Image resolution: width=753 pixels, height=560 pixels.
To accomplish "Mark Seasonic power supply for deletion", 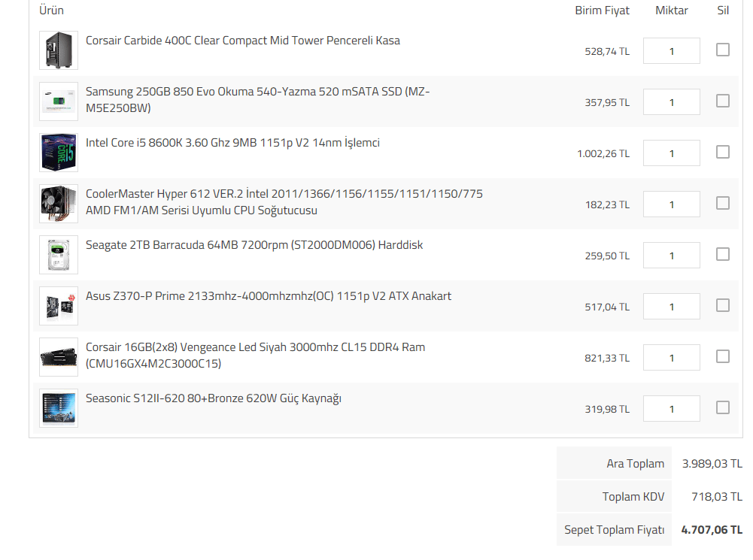I will (723, 408).
